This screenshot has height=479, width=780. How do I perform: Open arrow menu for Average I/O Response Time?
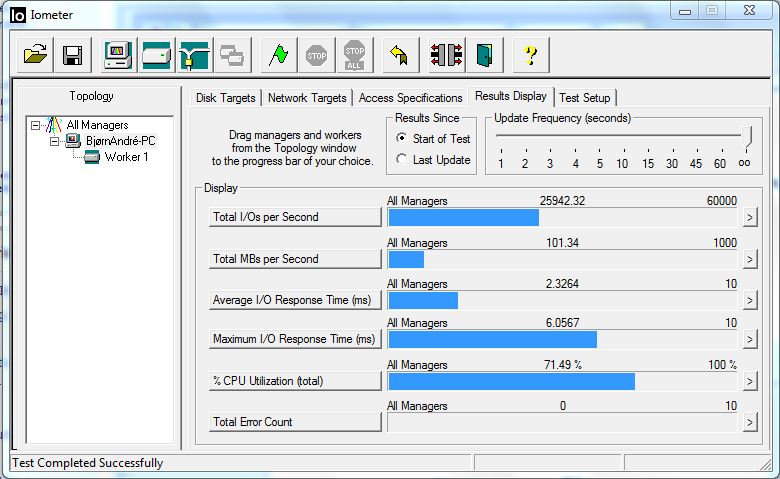click(750, 300)
